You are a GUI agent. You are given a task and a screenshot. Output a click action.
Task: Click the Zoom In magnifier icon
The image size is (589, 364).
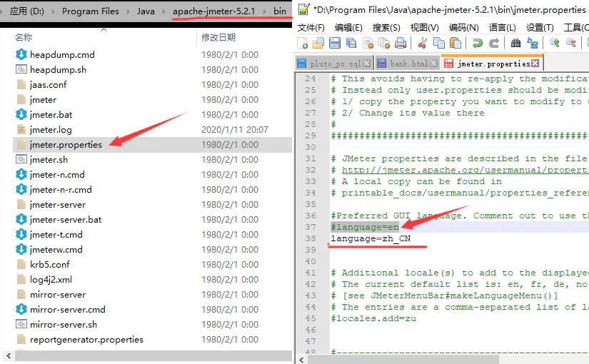(x=554, y=44)
